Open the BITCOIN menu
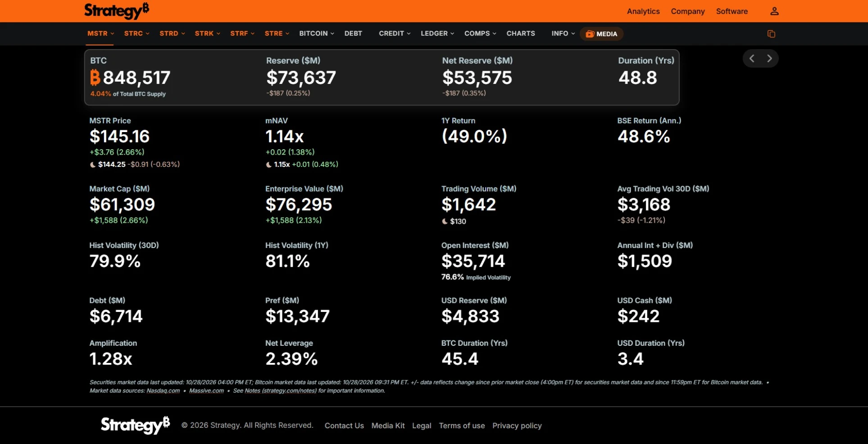This screenshot has height=444, width=868. [x=317, y=33]
